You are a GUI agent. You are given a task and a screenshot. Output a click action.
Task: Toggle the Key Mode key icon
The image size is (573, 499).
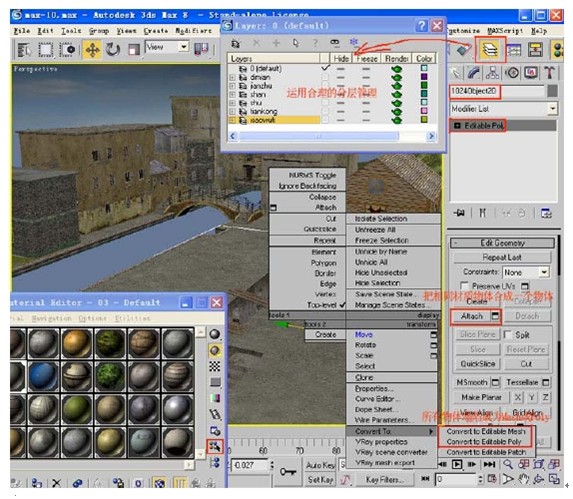tap(288, 471)
